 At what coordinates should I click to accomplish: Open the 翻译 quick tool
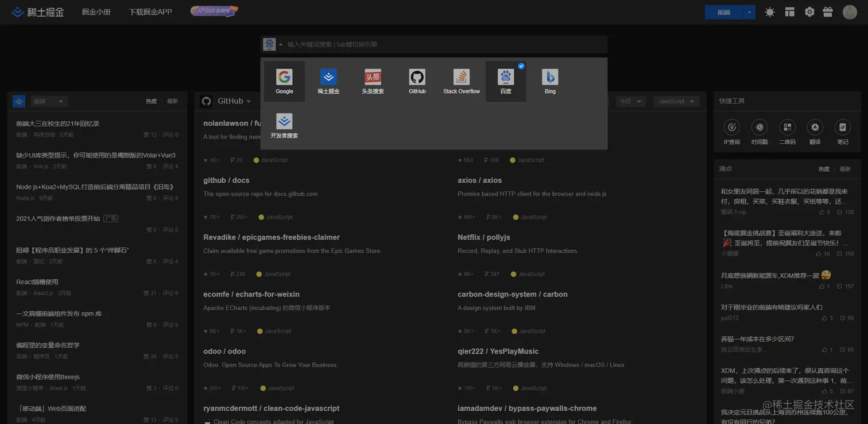click(x=815, y=132)
